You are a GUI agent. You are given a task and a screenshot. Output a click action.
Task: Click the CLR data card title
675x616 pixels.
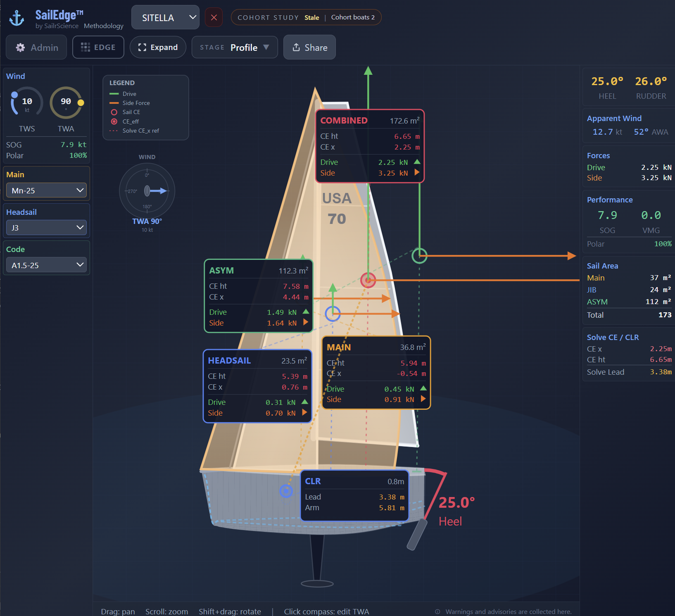click(x=313, y=481)
